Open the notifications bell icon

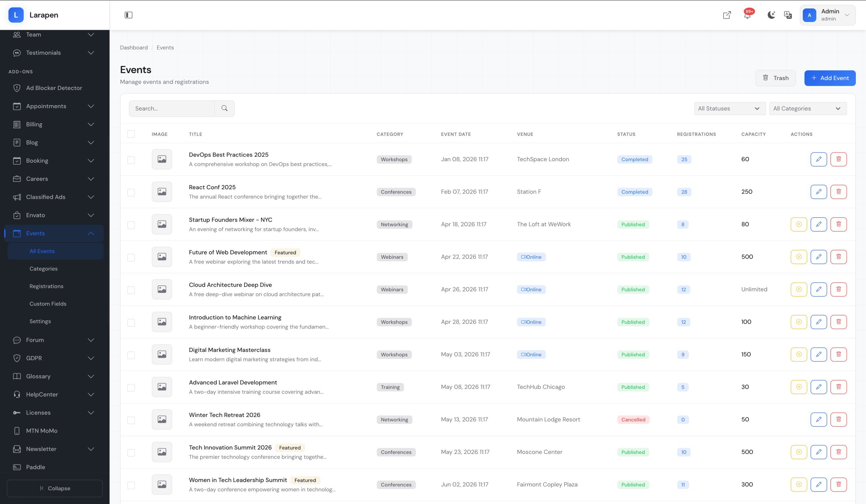click(747, 15)
